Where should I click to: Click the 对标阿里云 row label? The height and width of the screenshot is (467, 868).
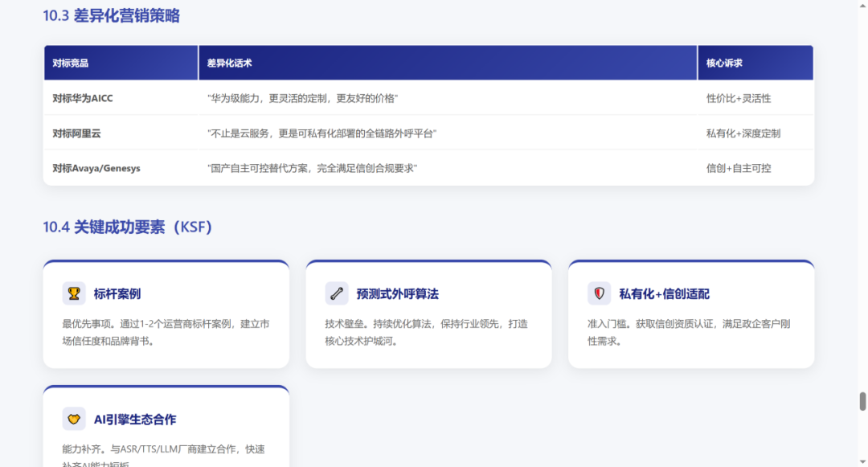point(76,133)
